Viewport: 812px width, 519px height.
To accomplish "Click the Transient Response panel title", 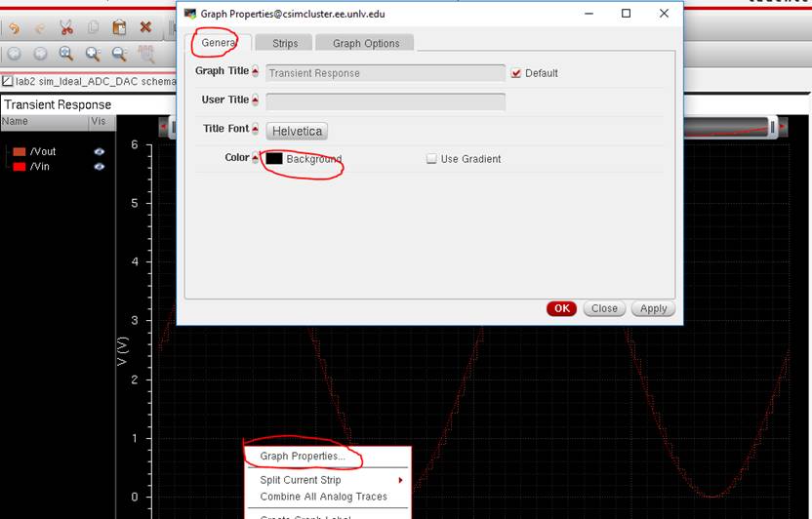I will (x=58, y=104).
